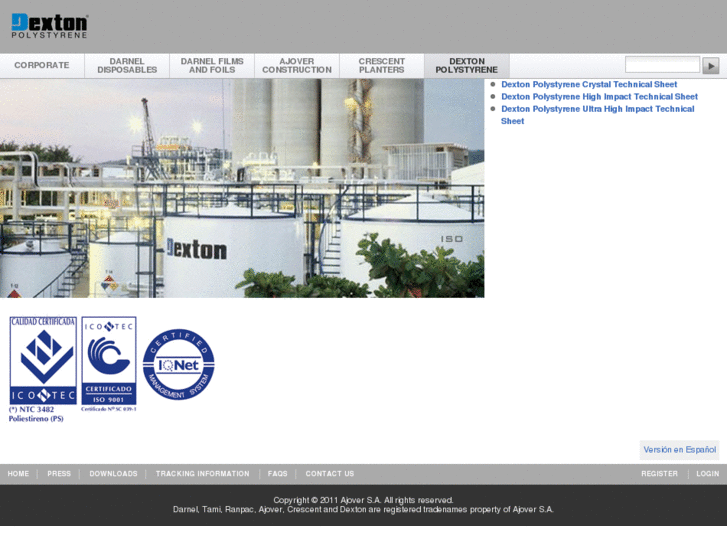Click the Login link
Viewport: 727px width, 545px height.
tap(708, 474)
